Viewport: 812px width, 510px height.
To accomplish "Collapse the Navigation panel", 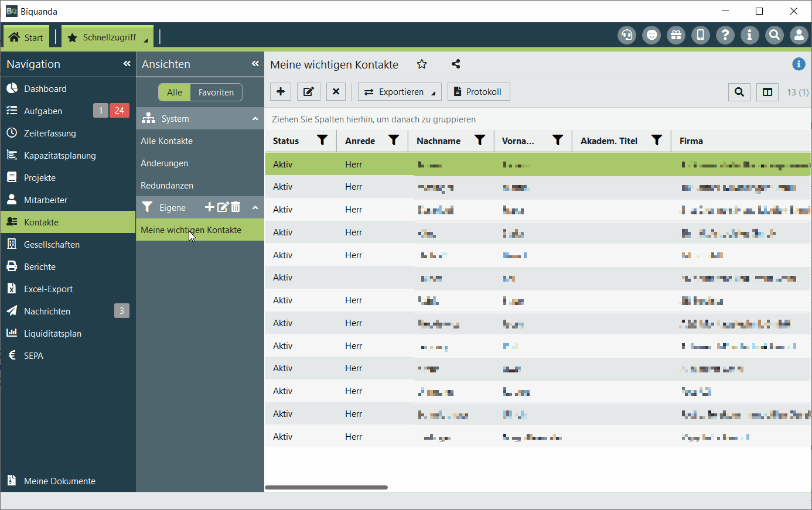I will tap(127, 64).
